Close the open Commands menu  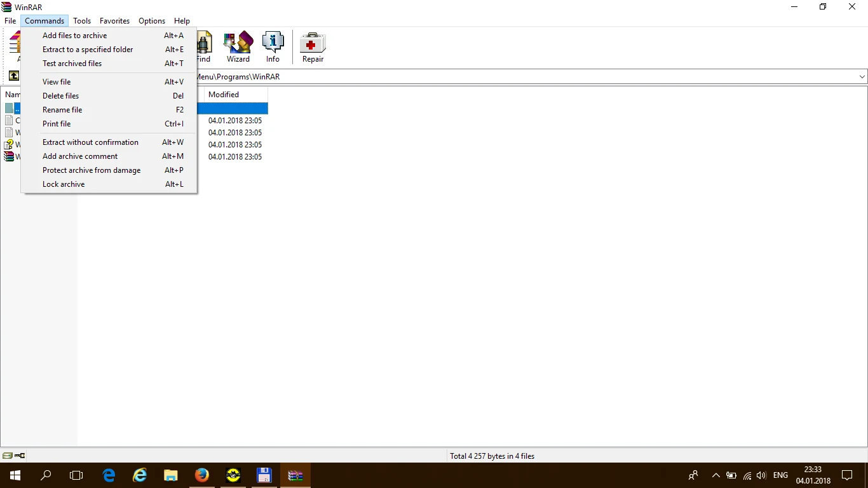pyautogui.click(x=44, y=21)
